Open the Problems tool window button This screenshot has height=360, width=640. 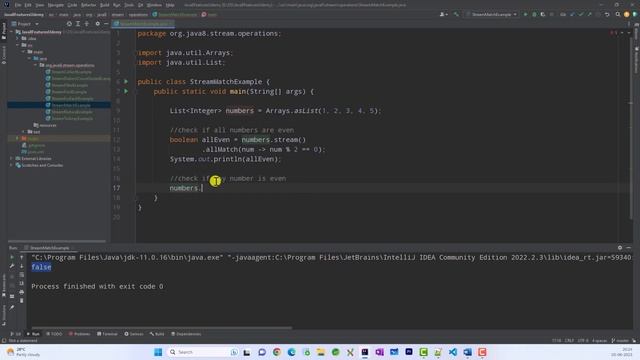pos(79,334)
